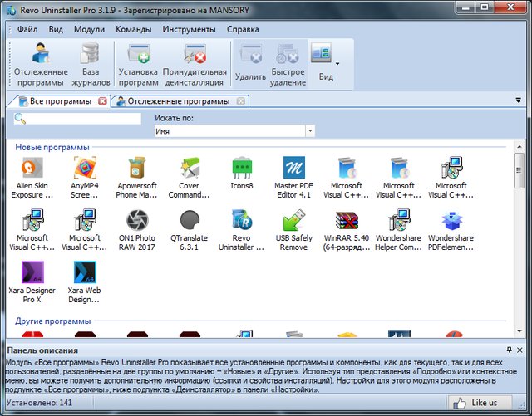Switch to the Отслеженные программы tab
The width and height of the screenshot is (532, 416).
coord(178,101)
